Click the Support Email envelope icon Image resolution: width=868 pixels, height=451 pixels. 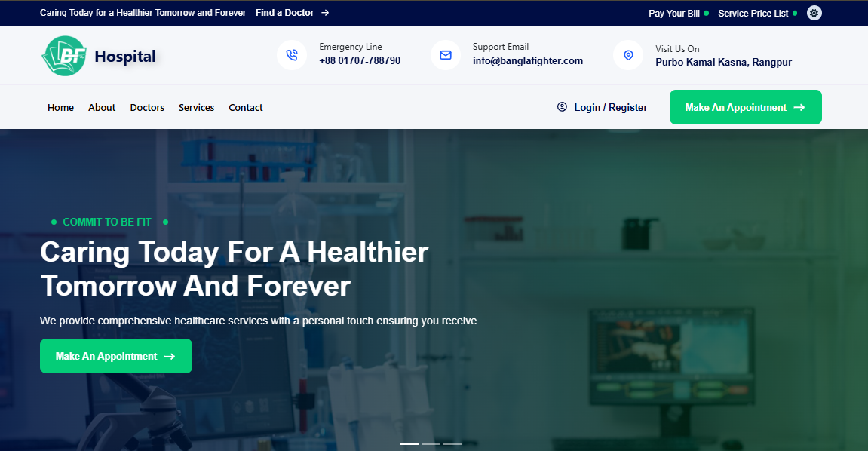[446, 55]
